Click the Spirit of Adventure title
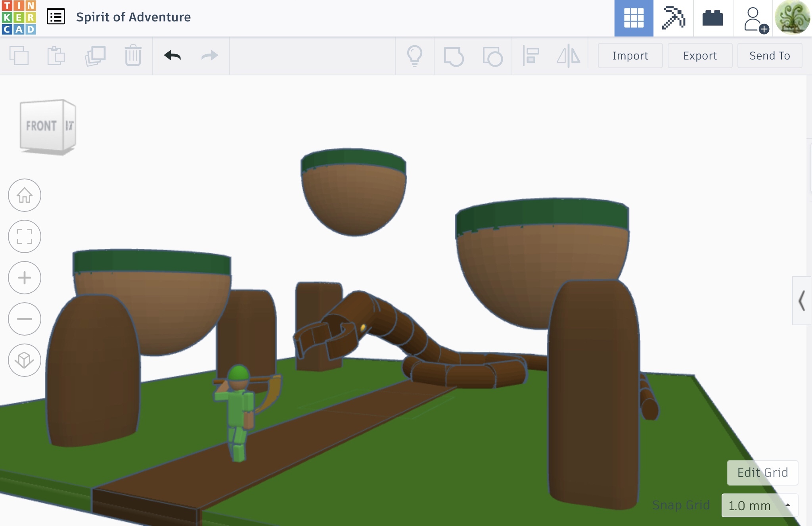Image resolution: width=812 pixels, height=526 pixels. click(133, 17)
